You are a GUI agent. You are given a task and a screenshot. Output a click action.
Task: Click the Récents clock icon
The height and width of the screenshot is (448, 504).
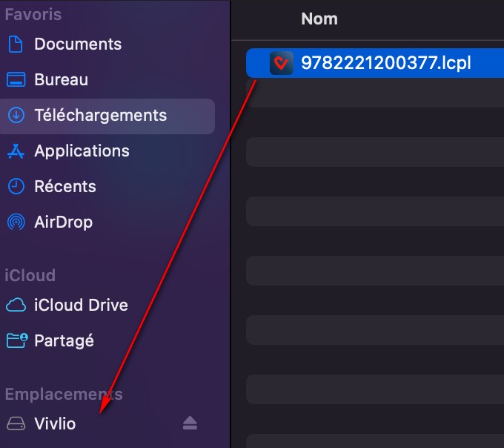(16, 186)
